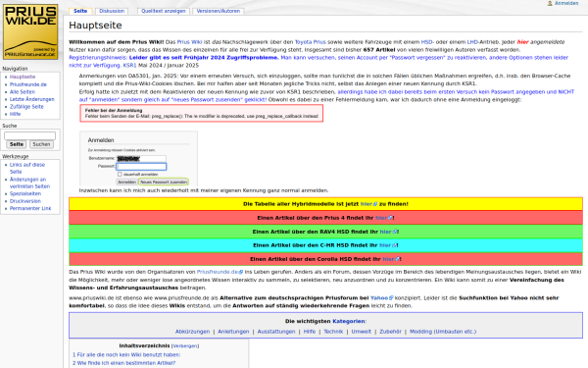Open hier link for C-HR HSD article
588x368 pixels.
click(x=388, y=245)
